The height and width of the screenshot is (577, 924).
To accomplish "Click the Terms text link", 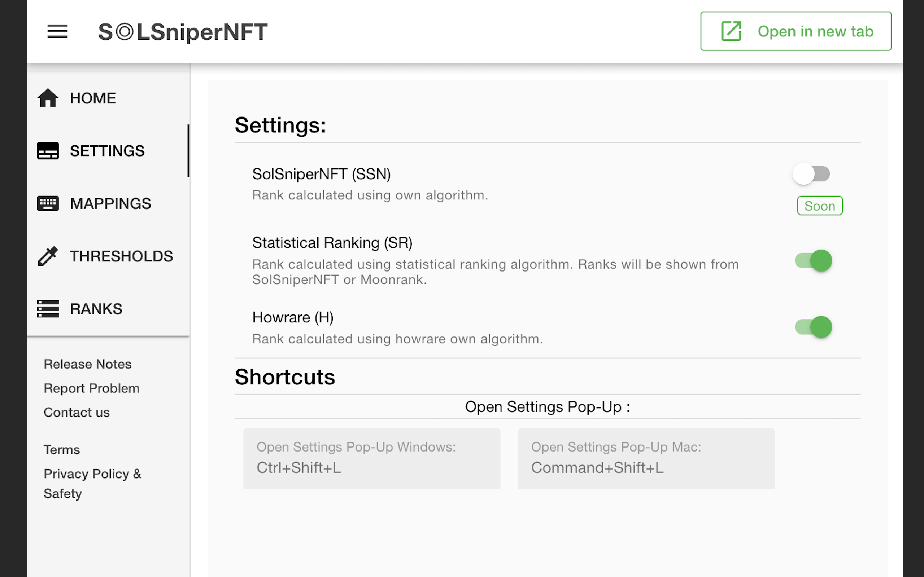I will coord(62,449).
